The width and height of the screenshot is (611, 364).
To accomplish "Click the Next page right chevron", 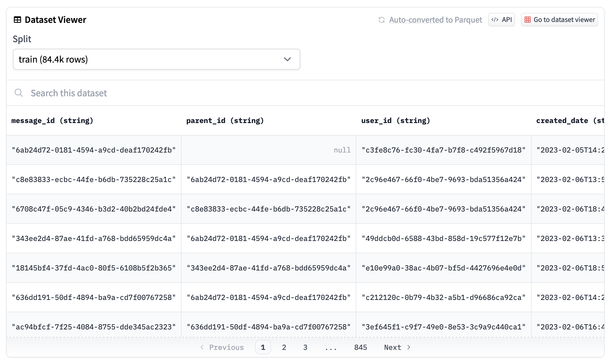I will tap(409, 347).
